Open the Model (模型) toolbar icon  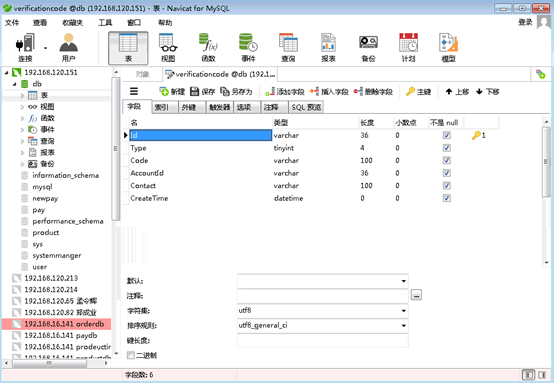[x=448, y=47]
